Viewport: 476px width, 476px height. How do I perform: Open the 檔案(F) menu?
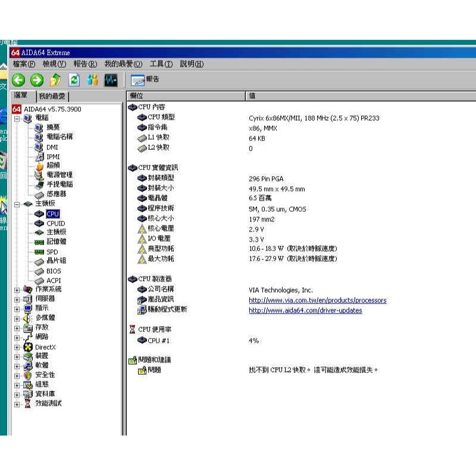(24, 64)
